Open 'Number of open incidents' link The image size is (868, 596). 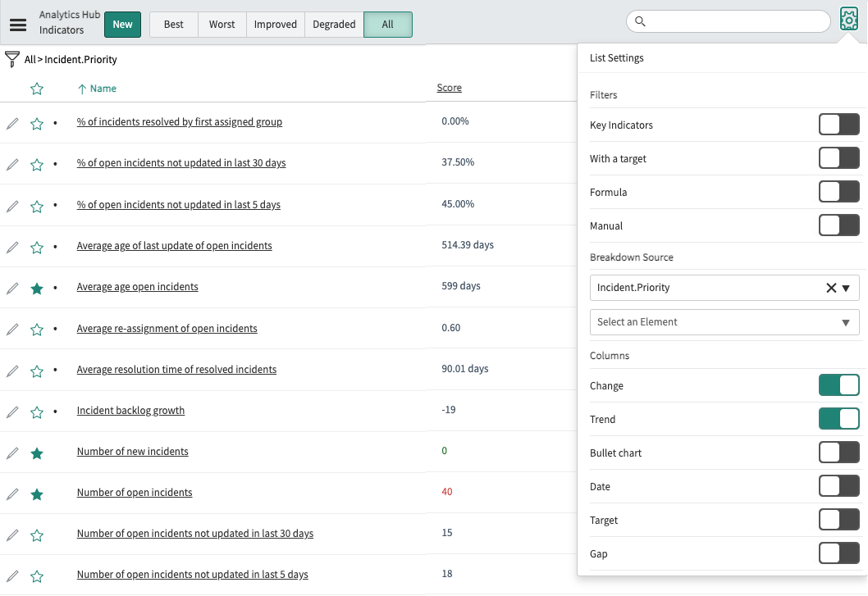coord(135,493)
